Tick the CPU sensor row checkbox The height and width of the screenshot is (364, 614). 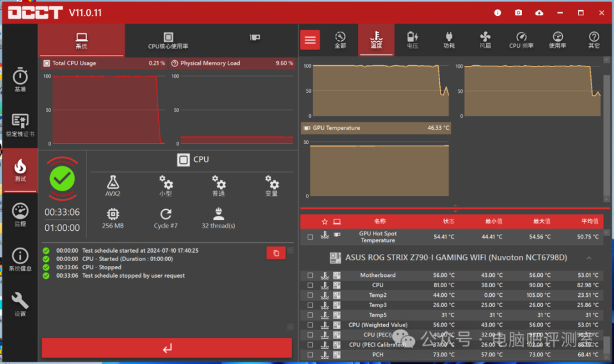point(310,285)
